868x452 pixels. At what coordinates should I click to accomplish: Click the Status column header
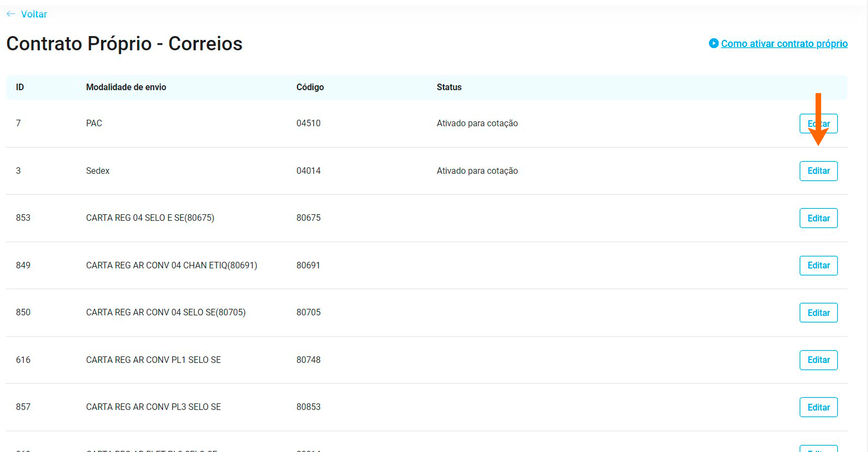tap(448, 87)
